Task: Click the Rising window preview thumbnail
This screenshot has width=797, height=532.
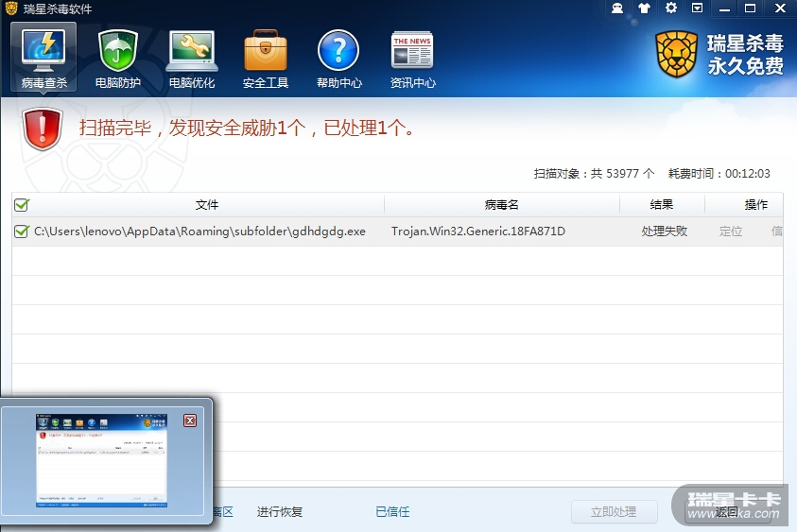Action: pos(102,461)
